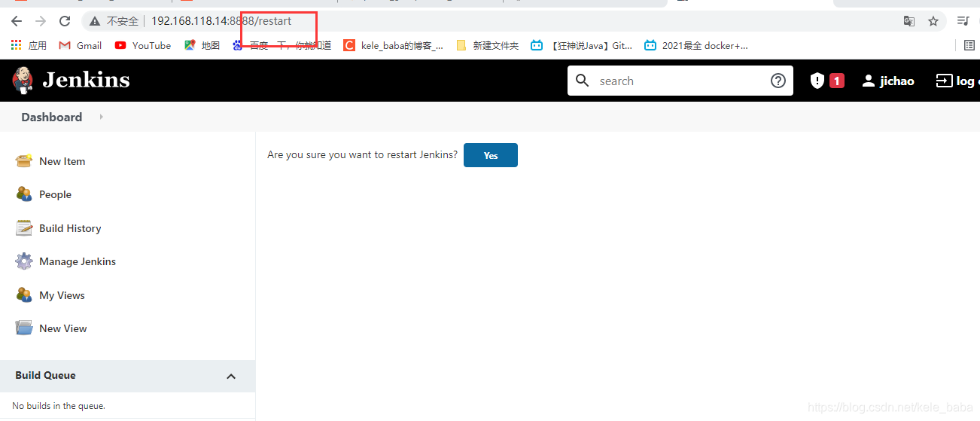Click the log out icon in header
Viewport: 980px width, 421px height.
944,81
